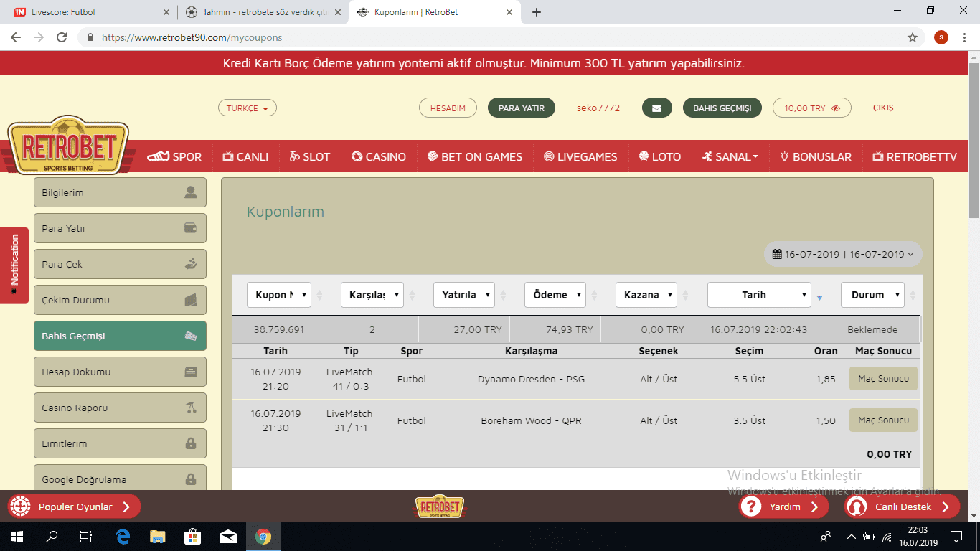Open File Explorer from the taskbar

click(158, 537)
